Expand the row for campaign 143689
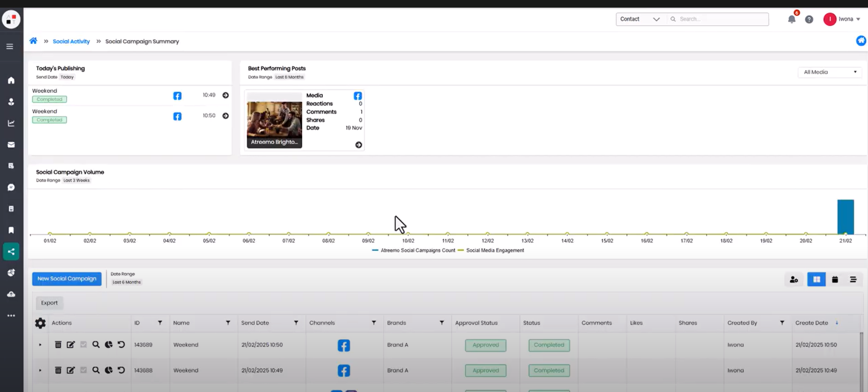The image size is (868, 392). coord(40,345)
